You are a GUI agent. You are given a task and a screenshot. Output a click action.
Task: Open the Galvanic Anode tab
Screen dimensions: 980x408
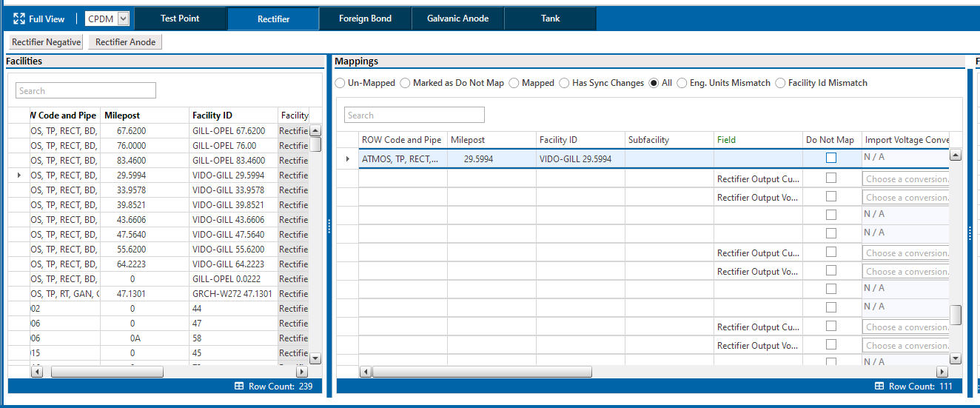(x=457, y=19)
